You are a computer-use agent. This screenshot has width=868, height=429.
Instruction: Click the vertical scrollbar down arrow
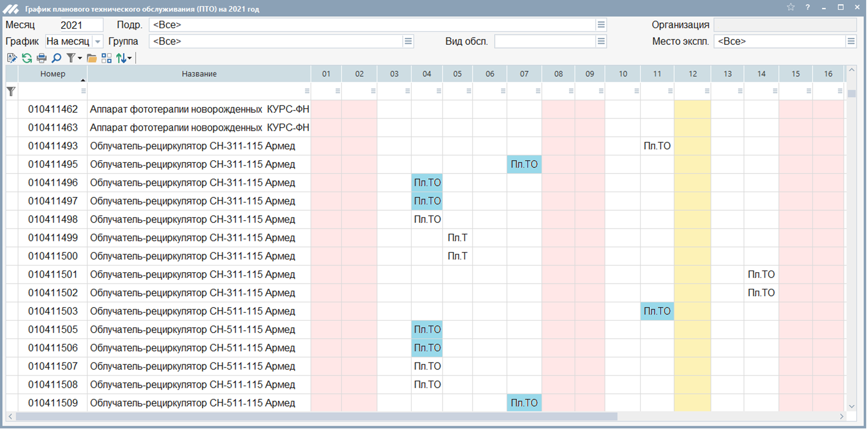851,406
